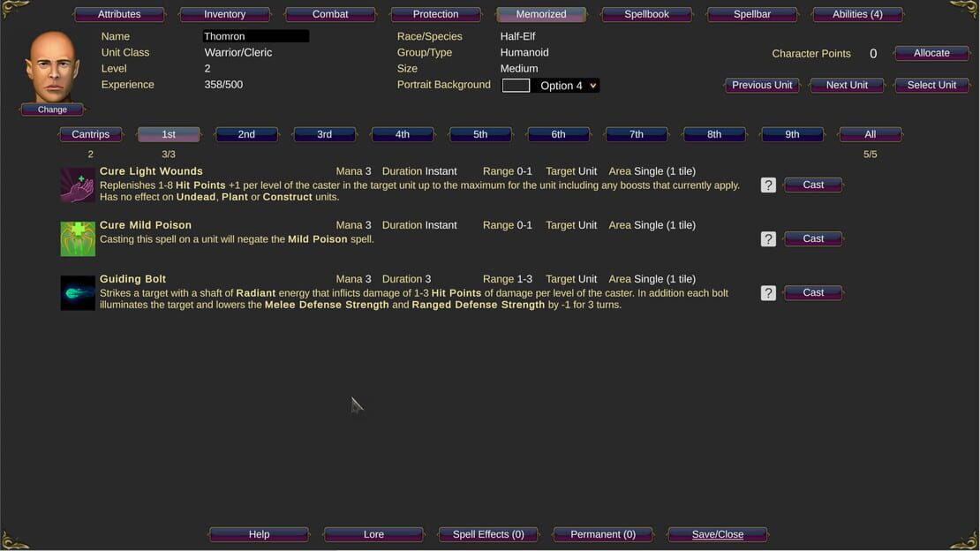The width and height of the screenshot is (980, 551).
Task: Open help question mark for Guiding Bolt
Action: 768,292
